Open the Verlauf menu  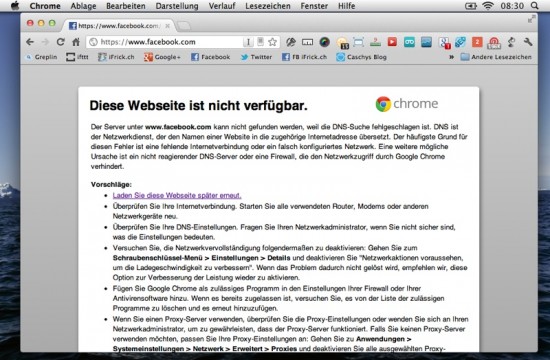click(x=222, y=6)
